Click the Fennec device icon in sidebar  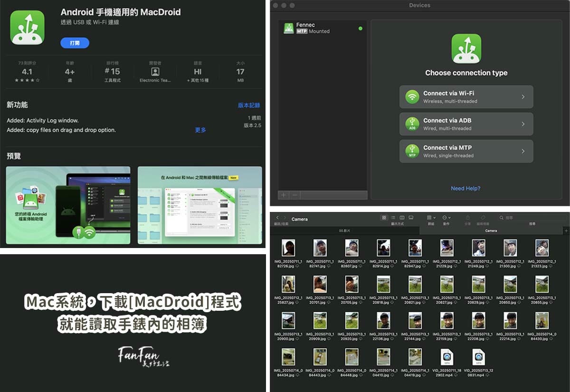(x=289, y=28)
